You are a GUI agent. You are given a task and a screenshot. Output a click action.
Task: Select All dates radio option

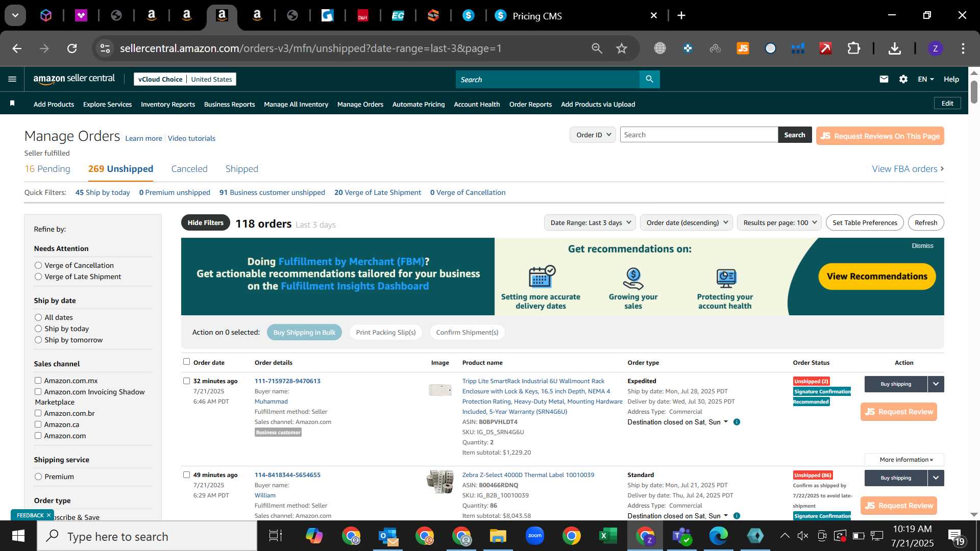click(x=38, y=317)
